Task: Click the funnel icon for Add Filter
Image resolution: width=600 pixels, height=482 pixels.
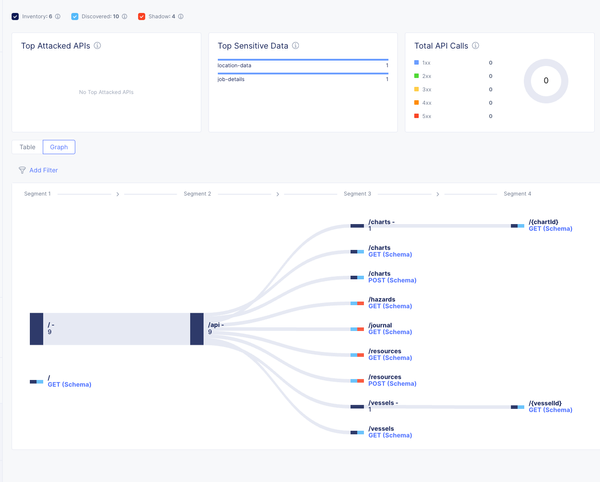Action: 22,170
